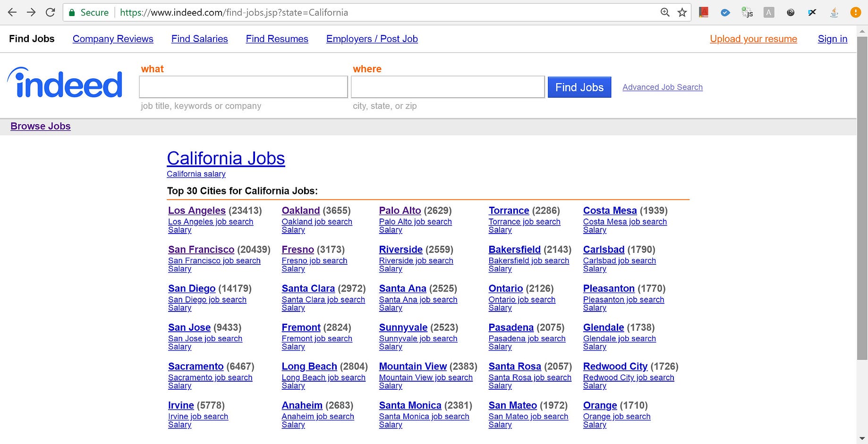Image resolution: width=868 pixels, height=444 pixels.
Task: Open the Redwood City job search link
Action: (x=629, y=377)
